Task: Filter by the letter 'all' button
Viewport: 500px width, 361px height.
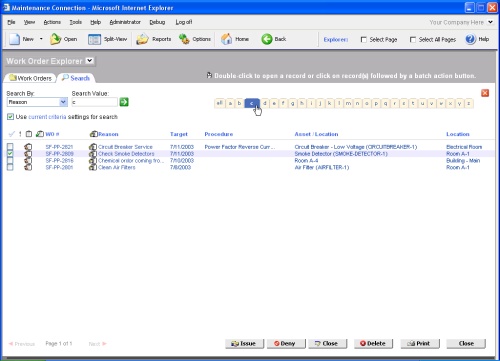Action: 219,103
